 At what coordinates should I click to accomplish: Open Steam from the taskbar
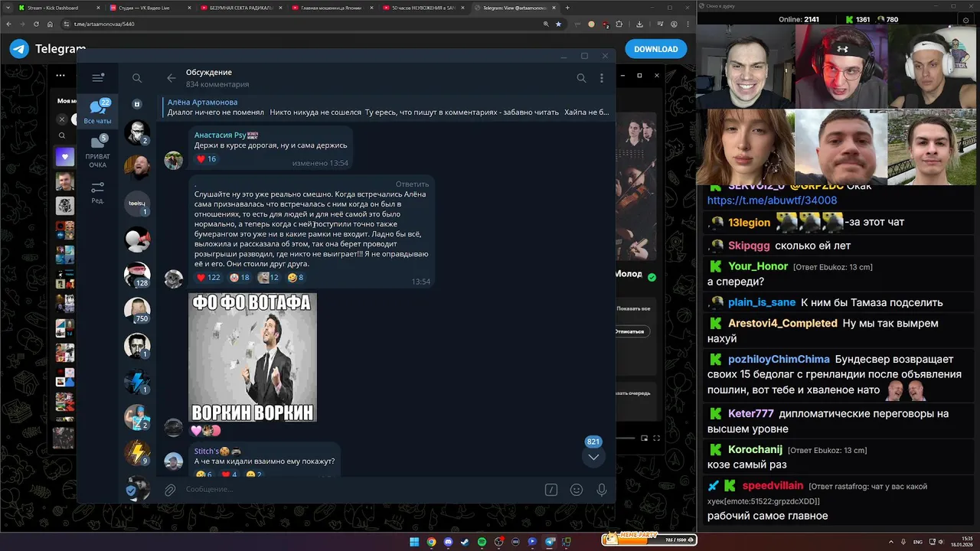click(465, 542)
